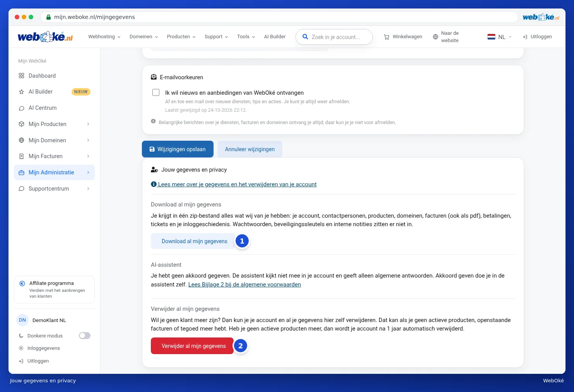This screenshot has height=392, width=574.
Task: Click the DN avatar of DemoKlant NL
Action: coord(22,320)
